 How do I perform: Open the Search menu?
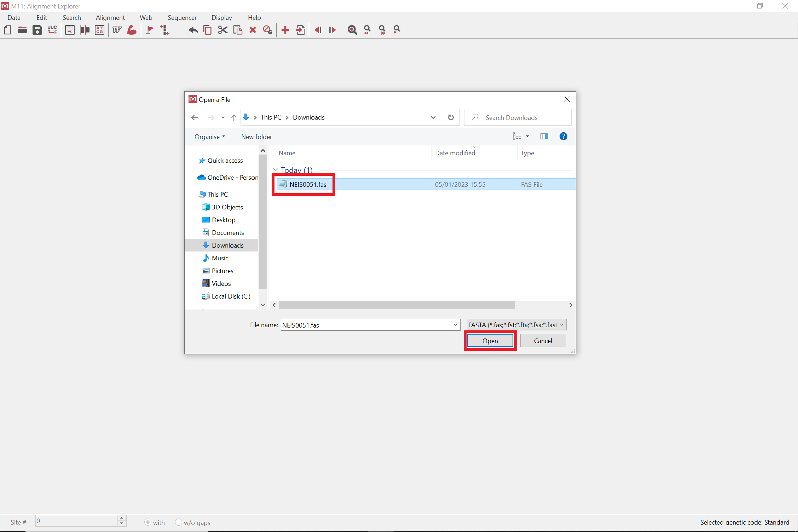pos(71,17)
